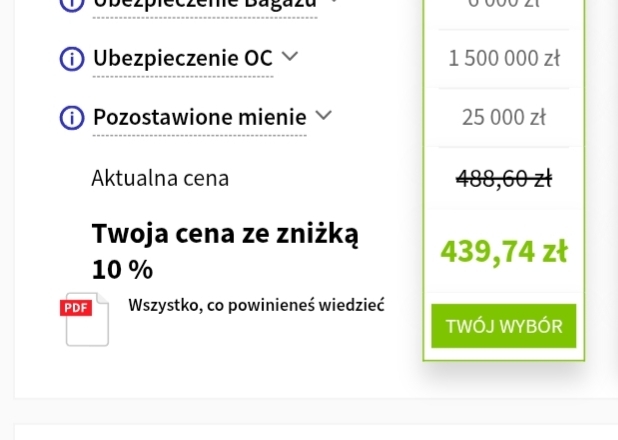Expand the Pozostawione mienie chevron
The image size is (618, 440).
(323, 116)
